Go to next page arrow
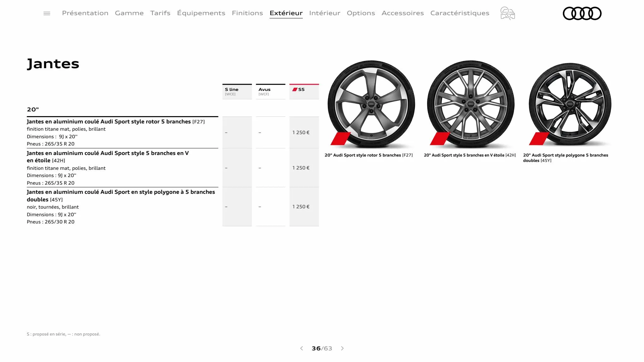644x362 pixels. tap(342, 348)
